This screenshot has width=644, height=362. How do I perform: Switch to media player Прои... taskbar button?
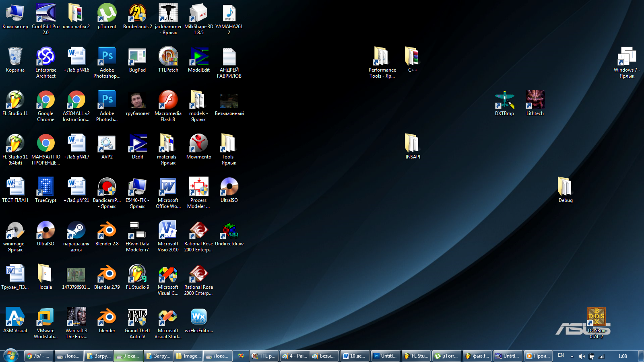coord(538,356)
